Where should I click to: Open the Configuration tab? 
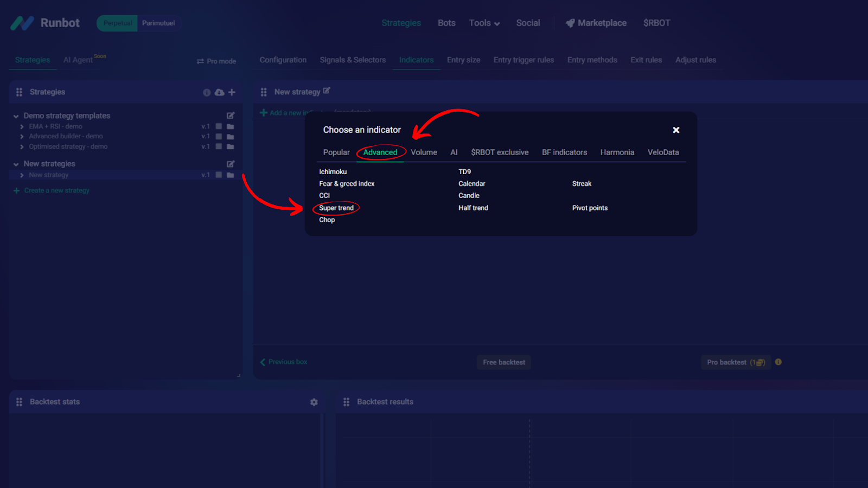(x=283, y=60)
